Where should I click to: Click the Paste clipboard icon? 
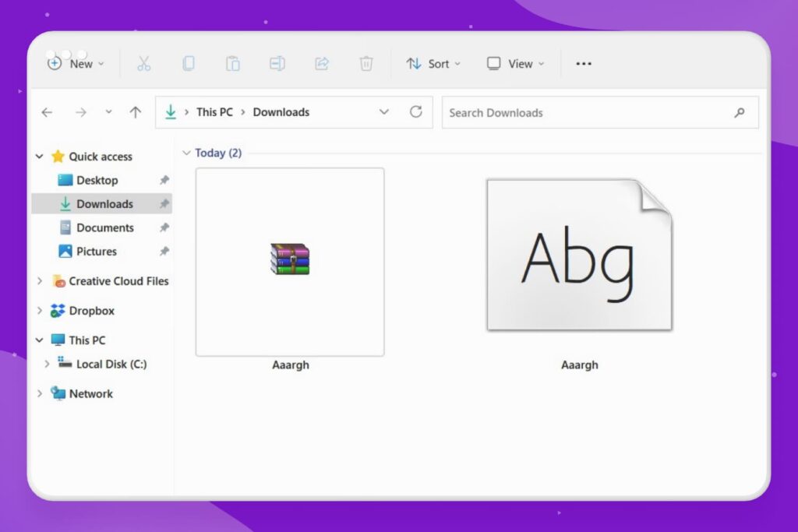[232, 64]
